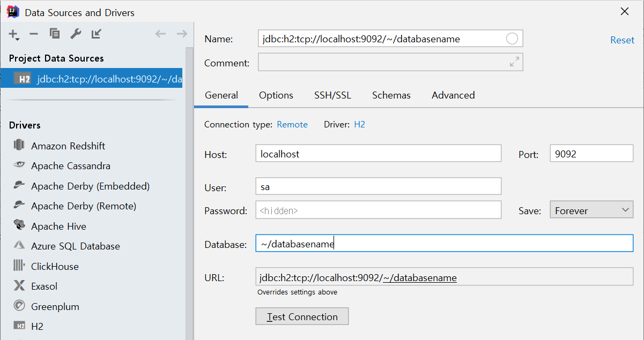Click the Reset link
Image resolution: width=644 pixels, height=340 pixels.
coord(622,40)
